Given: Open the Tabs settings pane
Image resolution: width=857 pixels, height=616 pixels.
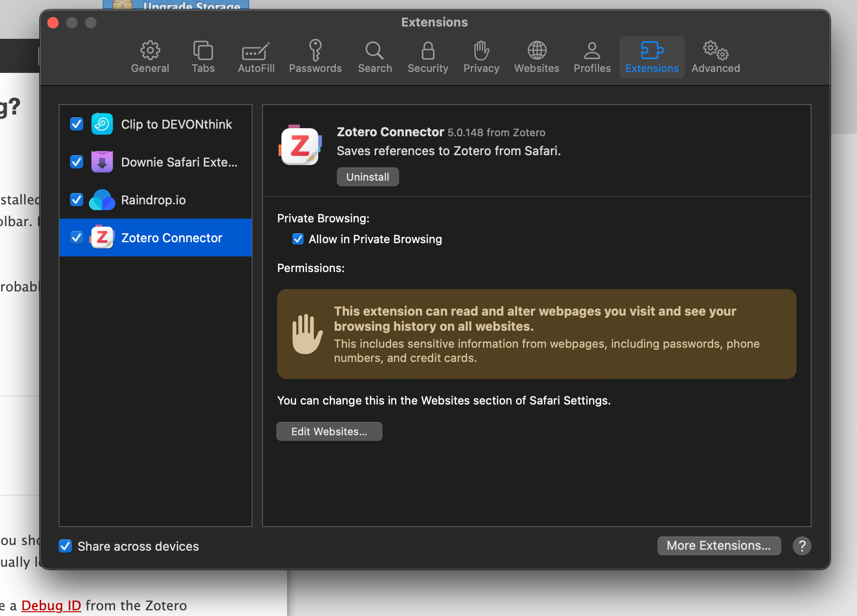Looking at the screenshot, I should coord(203,57).
